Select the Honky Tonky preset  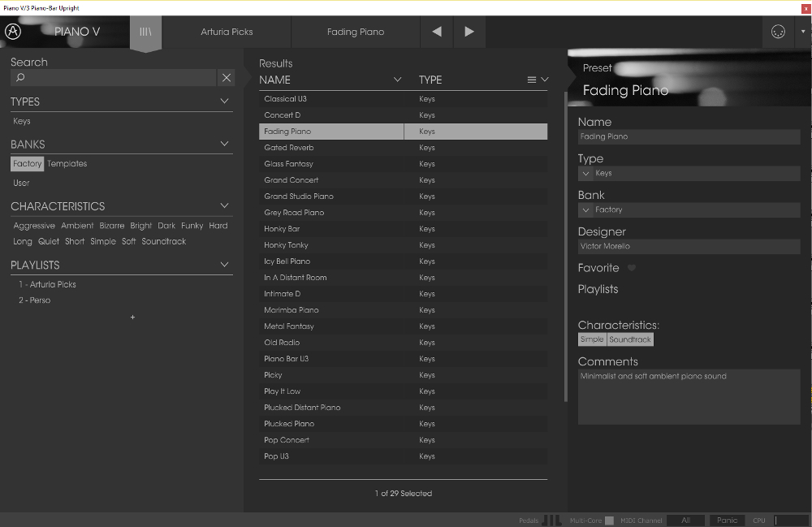coord(403,245)
